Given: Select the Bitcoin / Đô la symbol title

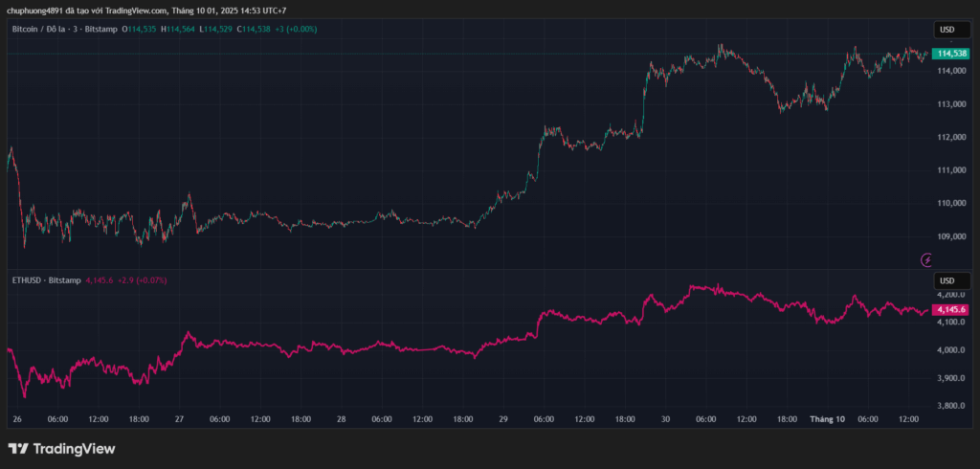Looking at the screenshot, I should 64,29.
